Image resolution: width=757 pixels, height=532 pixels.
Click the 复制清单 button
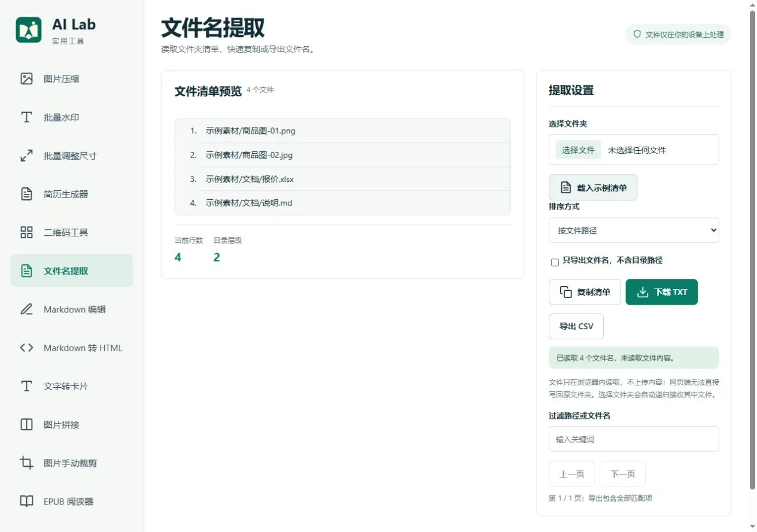(x=585, y=292)
